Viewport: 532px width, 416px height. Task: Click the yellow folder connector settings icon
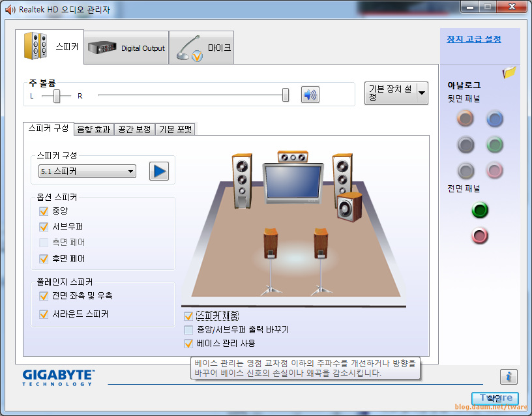point(509,72)
